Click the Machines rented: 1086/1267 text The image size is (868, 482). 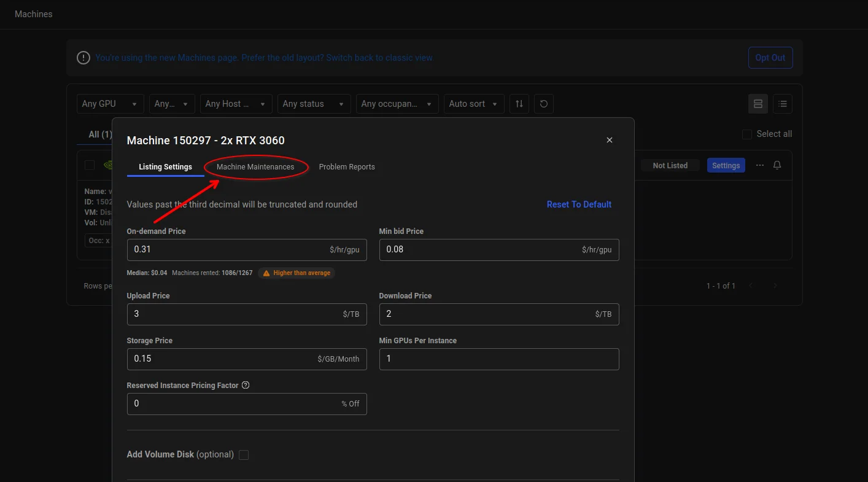click(x=212, y=273)
